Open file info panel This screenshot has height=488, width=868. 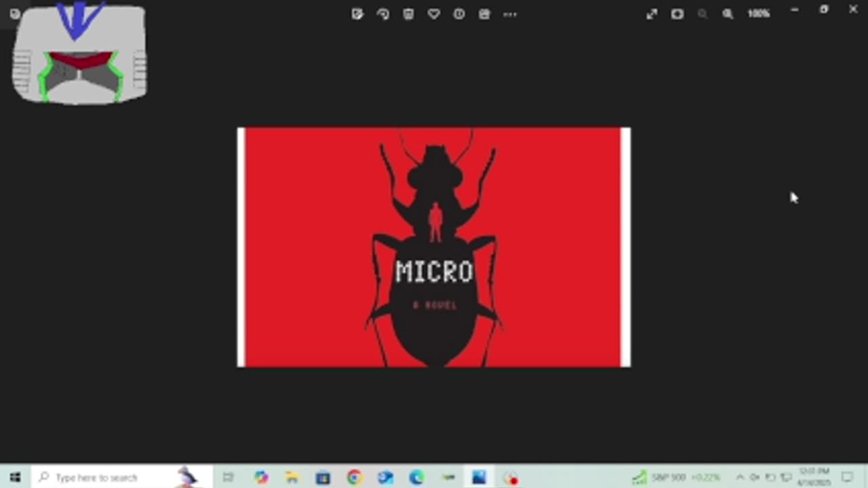click(x=459, y=14)
